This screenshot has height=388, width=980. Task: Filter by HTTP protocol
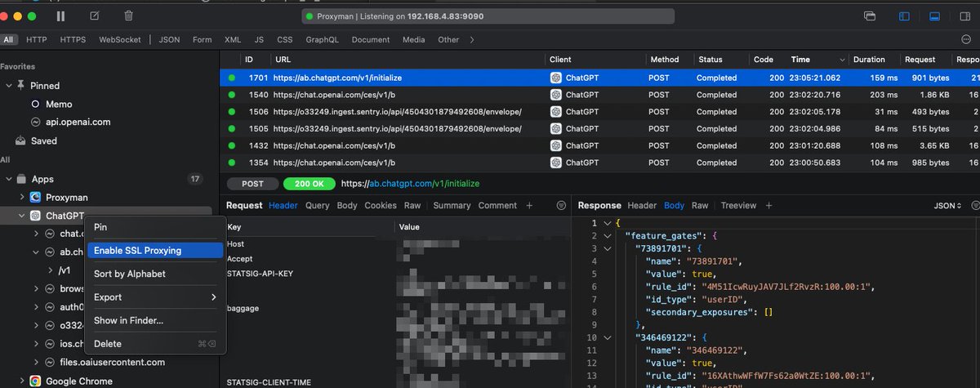tap(36, 39)
